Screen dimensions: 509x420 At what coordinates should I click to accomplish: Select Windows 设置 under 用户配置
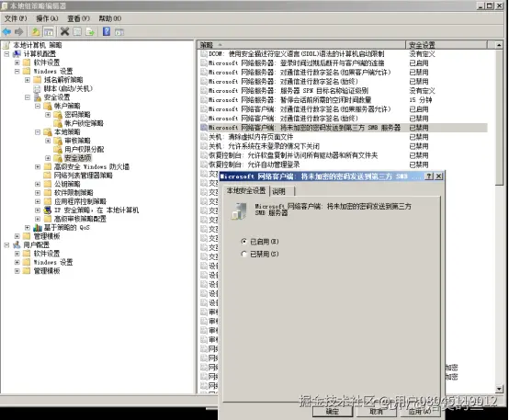tap(53, 262)
